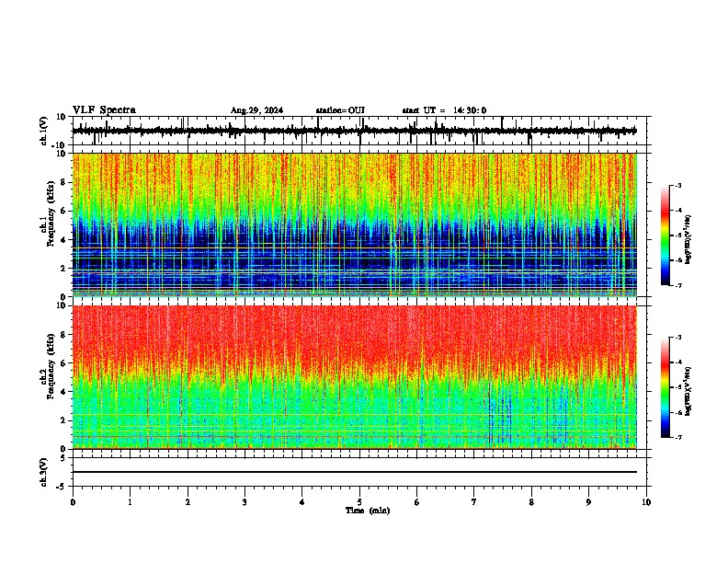The image size is (728, 563).
Task: Click the ch.1 voltage waveform trace
Action: [x=355, y=131]
